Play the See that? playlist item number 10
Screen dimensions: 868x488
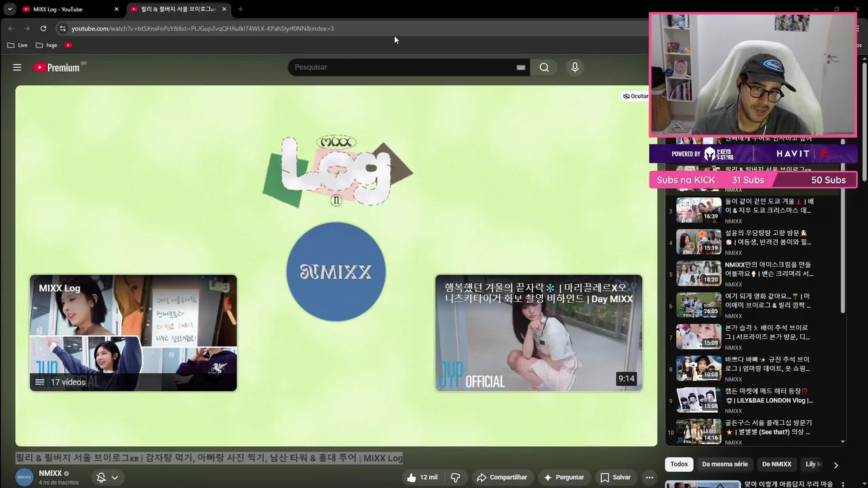753,432
